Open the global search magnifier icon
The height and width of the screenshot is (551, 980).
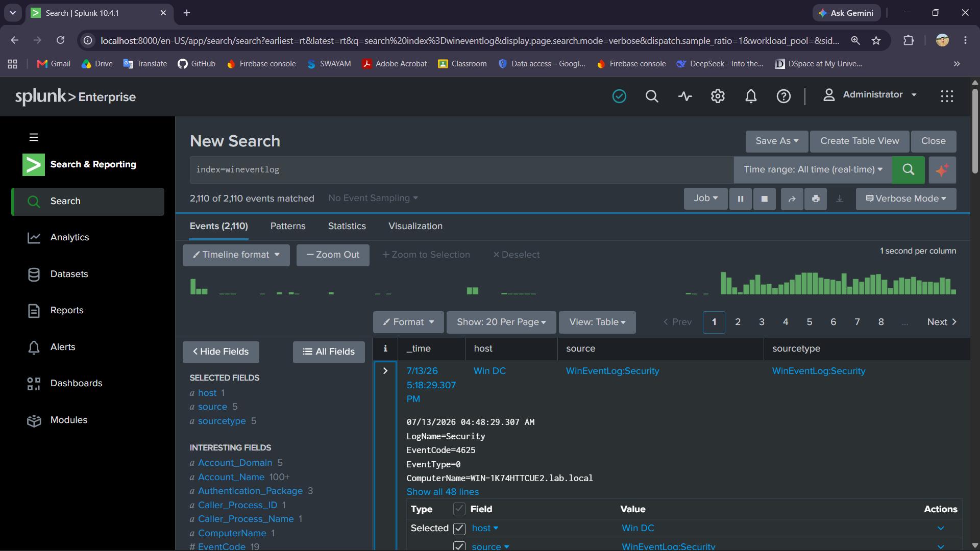(x=652, y=96)
